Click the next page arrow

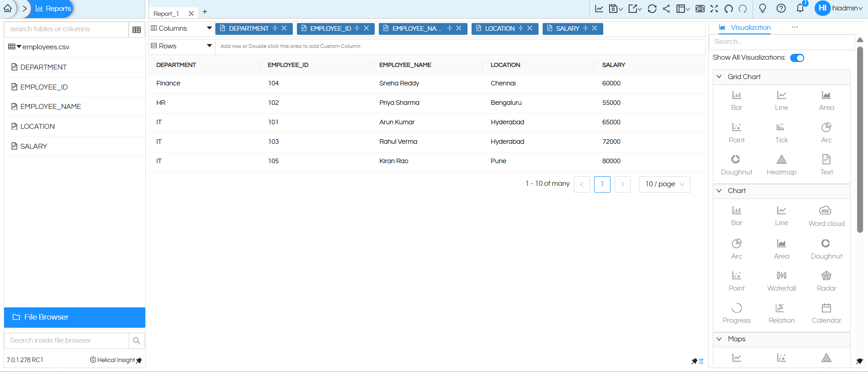click(623, 184)
